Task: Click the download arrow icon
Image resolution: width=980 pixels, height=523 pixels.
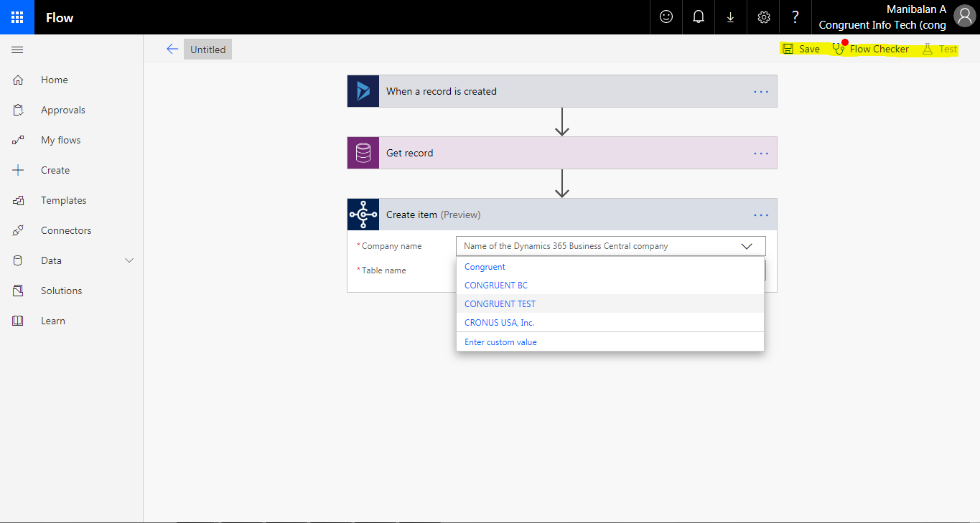Action: (731, 17)
